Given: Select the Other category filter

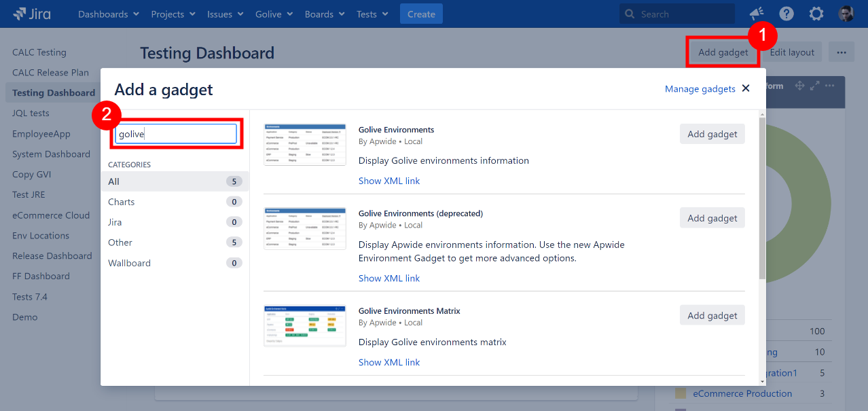Looking at the screenshot, I should pos(120,243).
